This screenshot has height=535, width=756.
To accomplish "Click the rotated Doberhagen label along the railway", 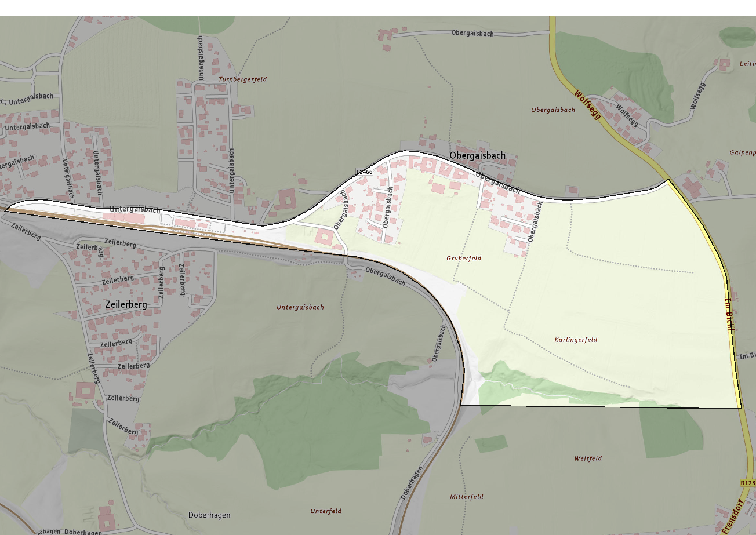I will (x=411, y=483).
